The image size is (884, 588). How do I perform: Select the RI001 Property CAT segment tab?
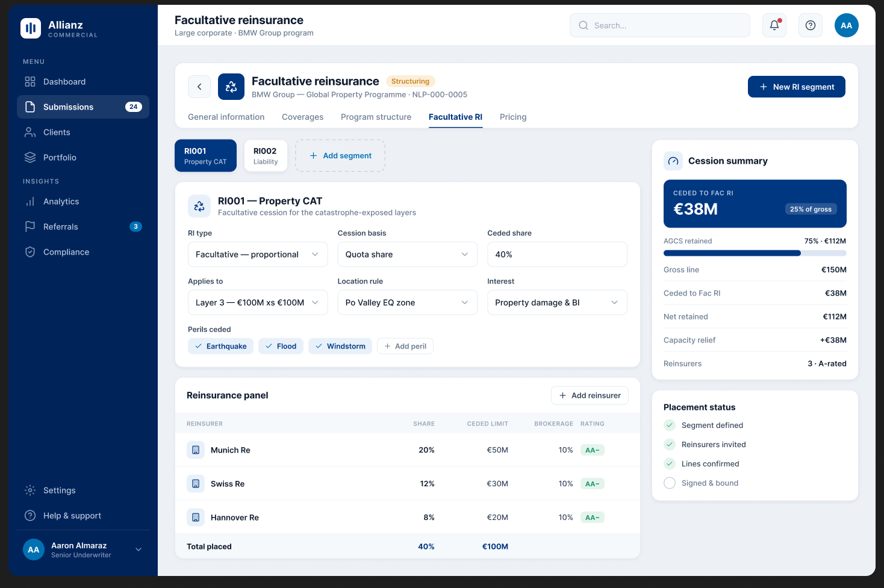[x=205, y=156]
